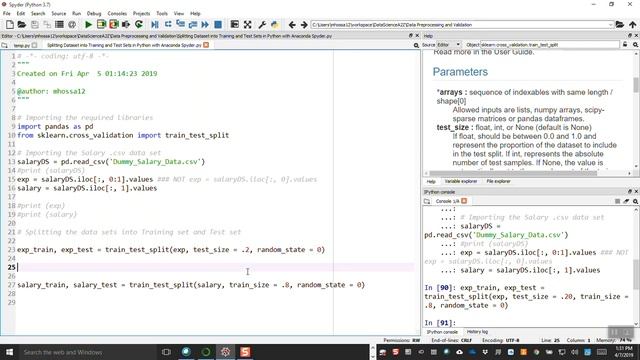Browse editor tabs icon
Screen dimensions: 640x360
click(4, 45)
